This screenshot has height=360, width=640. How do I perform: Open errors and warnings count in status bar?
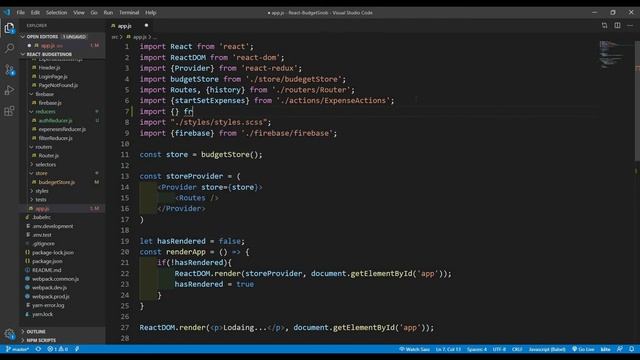pos(58,349)
